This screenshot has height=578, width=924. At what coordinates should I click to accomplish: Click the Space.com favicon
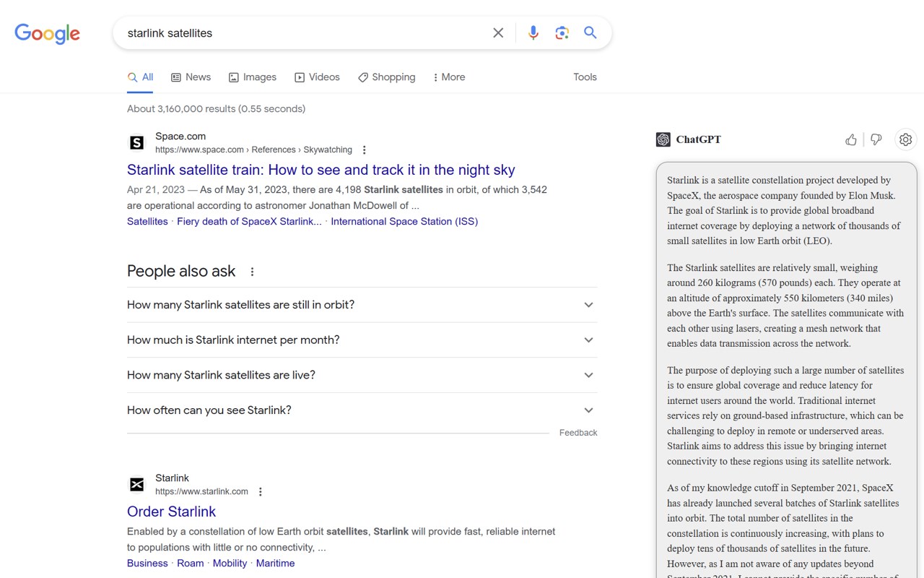[136, 143]
